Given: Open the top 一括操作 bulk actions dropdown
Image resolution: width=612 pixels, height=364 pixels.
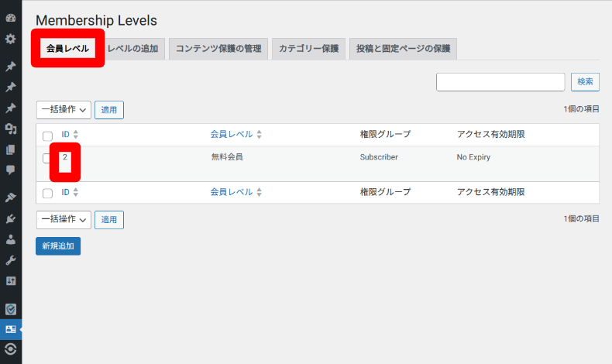Looking at the screenshot, I should click(64, 110).
